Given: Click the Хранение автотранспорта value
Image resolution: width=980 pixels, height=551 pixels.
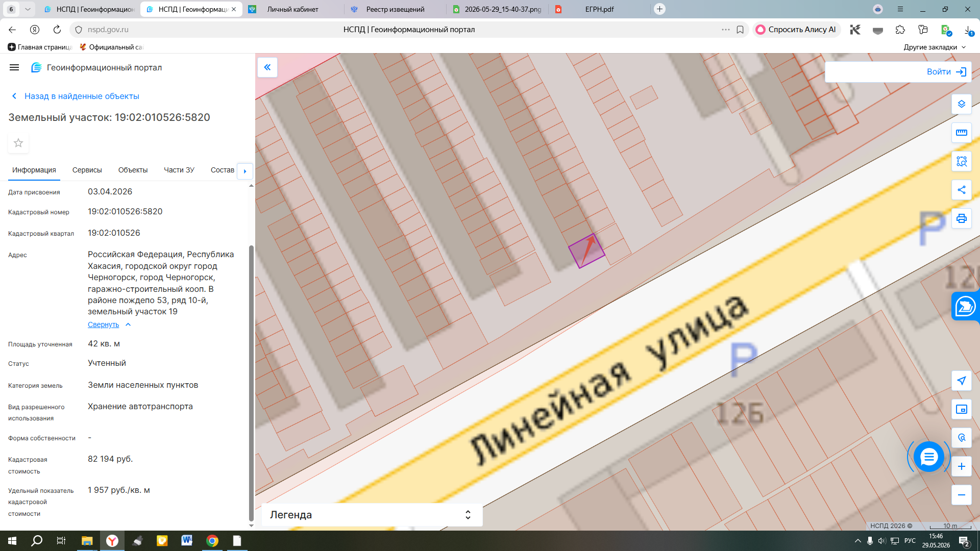Looking at the screenshot, I should point(140,407).
